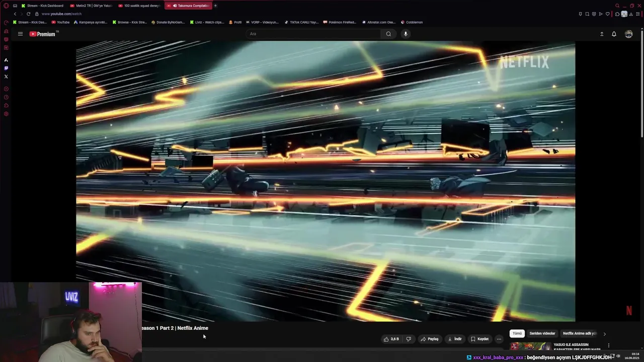The height and width of the screenshot is (362, 644).
Task: Share the video using Paylaş
Action: (x=430, y=339)
